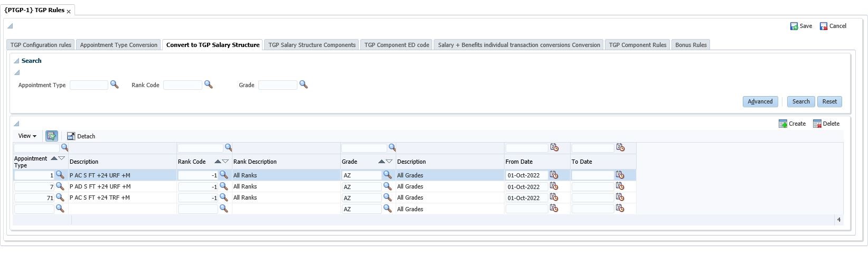This screenshot has height=254, width=868.
Task: Open Grade lookup in Appointment Type 1 row
Action: [387, 175]
